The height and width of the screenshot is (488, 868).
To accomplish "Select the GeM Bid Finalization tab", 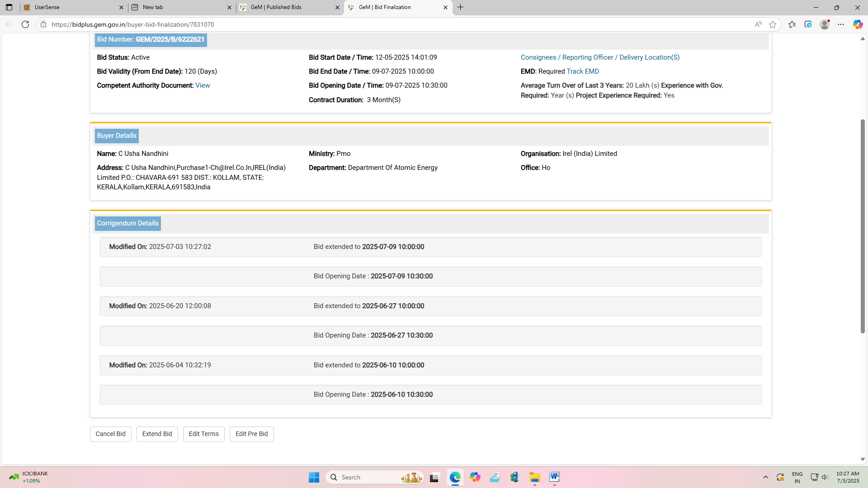I will tap(398, 7).
